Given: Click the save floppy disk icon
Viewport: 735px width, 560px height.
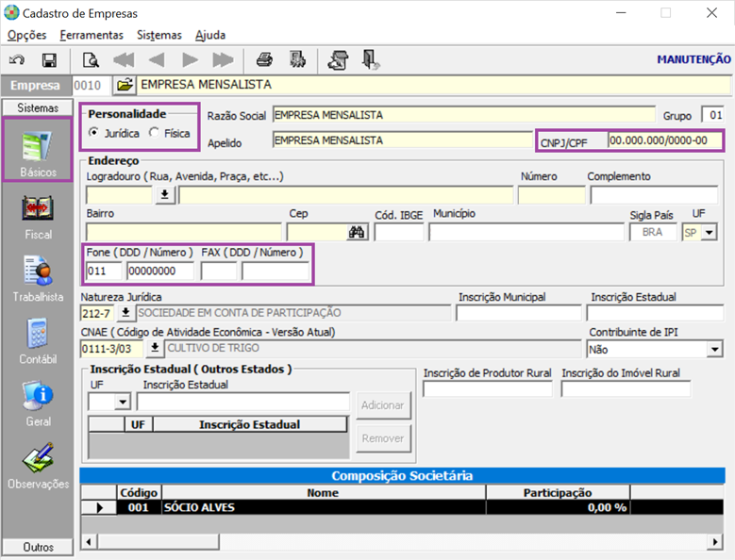Looking at the screenshot, I should pos(49,60).
